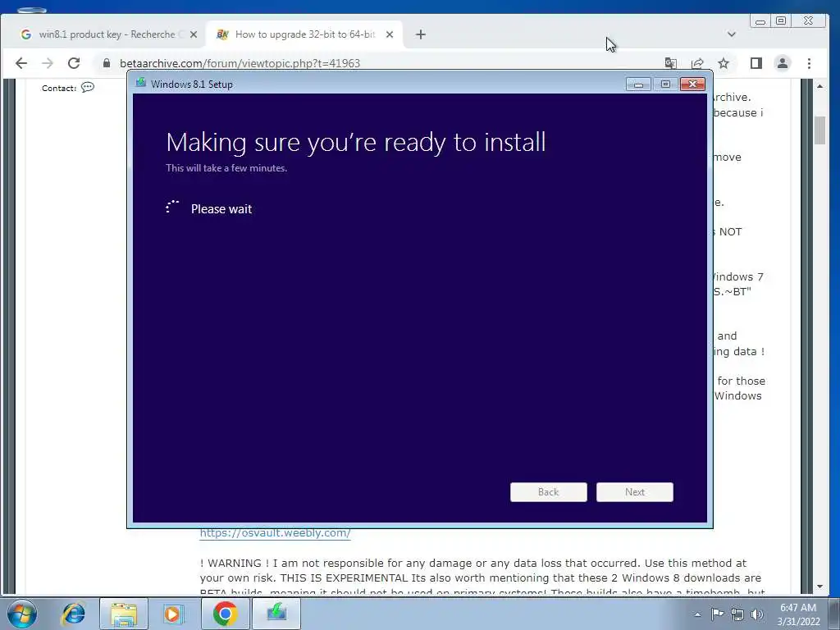This screenshot has height=630, width=840.
Task: Maximize the Windows 8.1 Setup window
Action: pos(665,84)
